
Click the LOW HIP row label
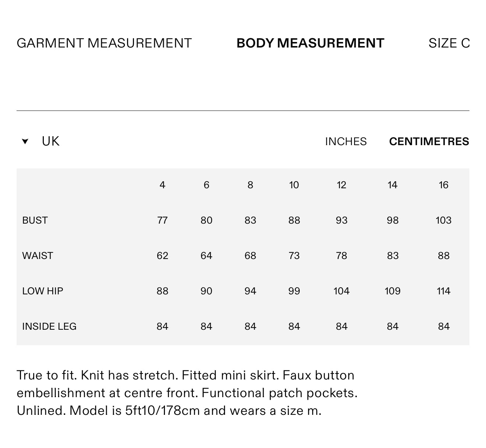click(43, 291)
